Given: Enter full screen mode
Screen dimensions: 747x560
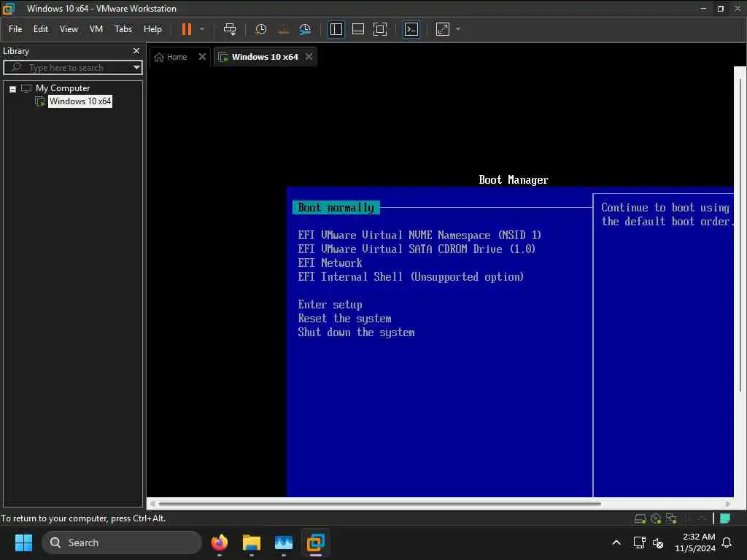Looking at the screenshot, I should point(380,29).
